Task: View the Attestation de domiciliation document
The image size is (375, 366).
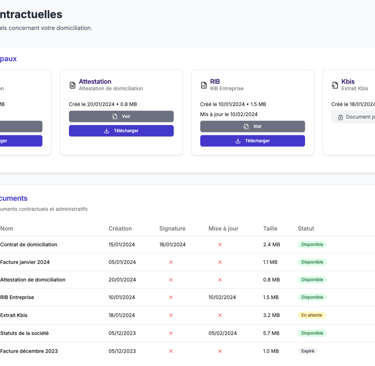Action: (121, 116)
